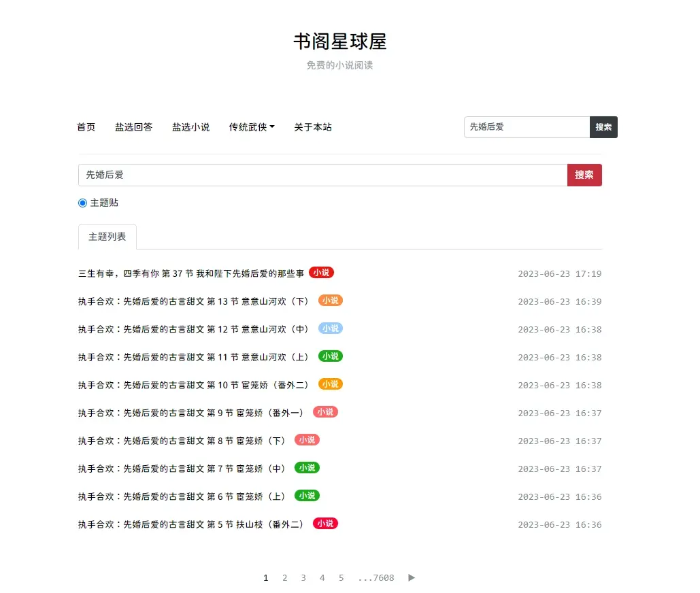Go to next page arrow in pagination
The height and width of the screenshot is (593, 700).
[x=411, y=577]
